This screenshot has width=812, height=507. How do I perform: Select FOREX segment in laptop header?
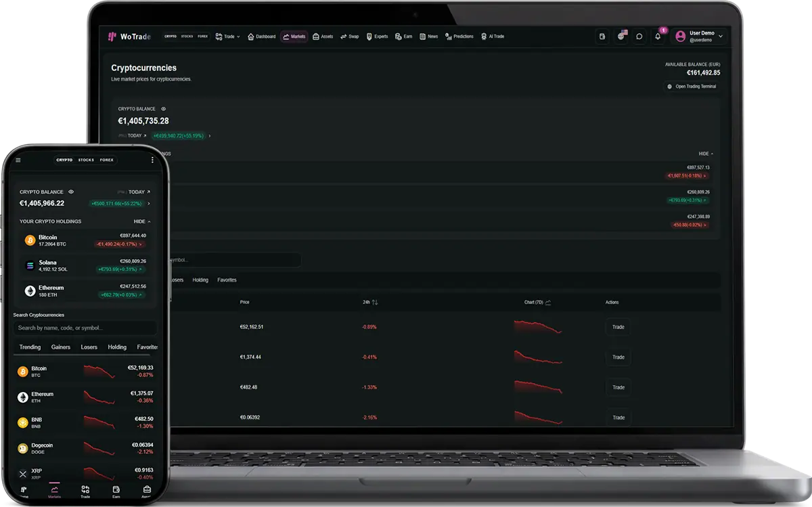tap(202, 37)
